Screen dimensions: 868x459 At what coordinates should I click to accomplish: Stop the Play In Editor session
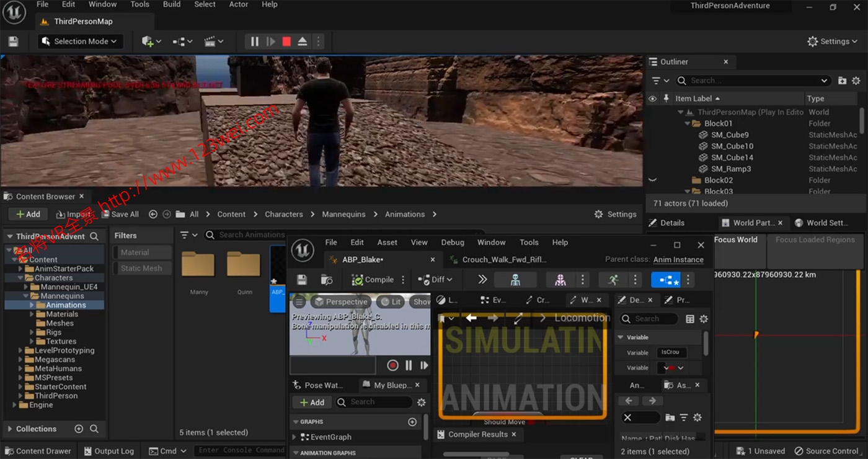[285, 41]
